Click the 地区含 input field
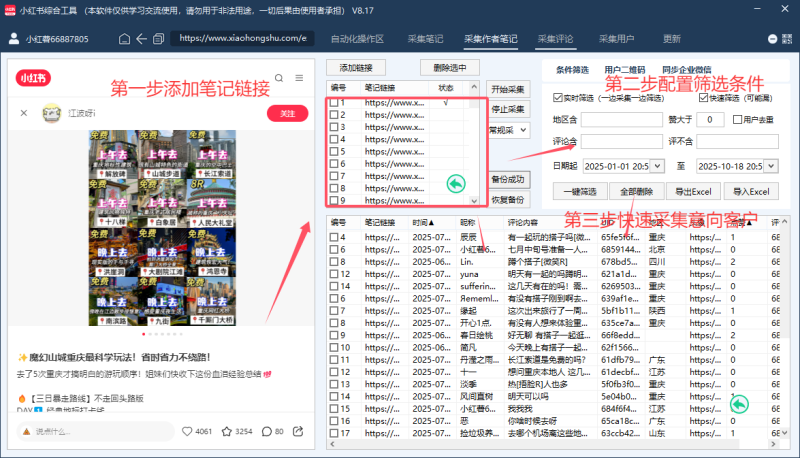The width and height of the screenshot is (800, 458). pos(622,120)
